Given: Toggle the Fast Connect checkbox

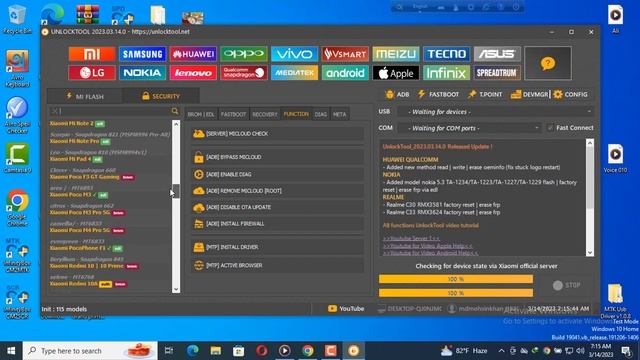Looking at the screenshot, I should pyautogui.click(x=550, y=128).
